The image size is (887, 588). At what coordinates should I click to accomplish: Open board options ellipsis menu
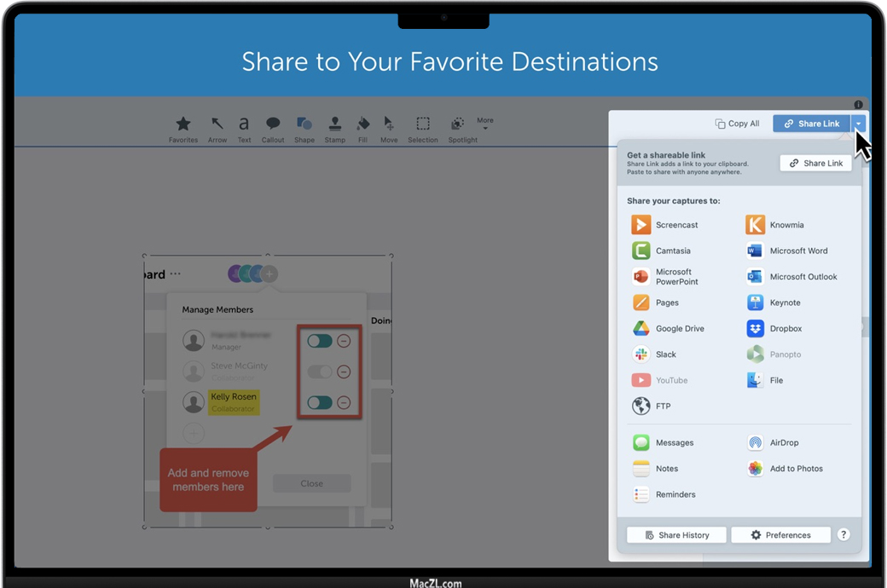coord(176,274)
